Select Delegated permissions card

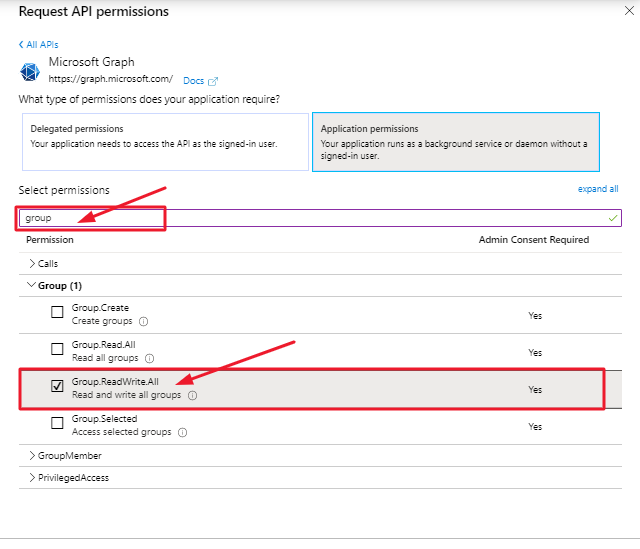pyautogui.click(x=165, y=142)
